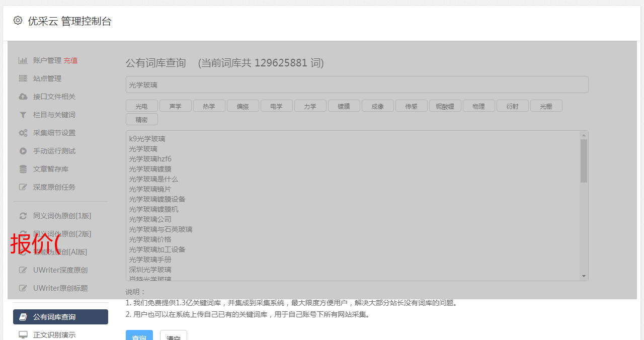
Task: Click the 热学 tag button
Action: tap(209, 106)
